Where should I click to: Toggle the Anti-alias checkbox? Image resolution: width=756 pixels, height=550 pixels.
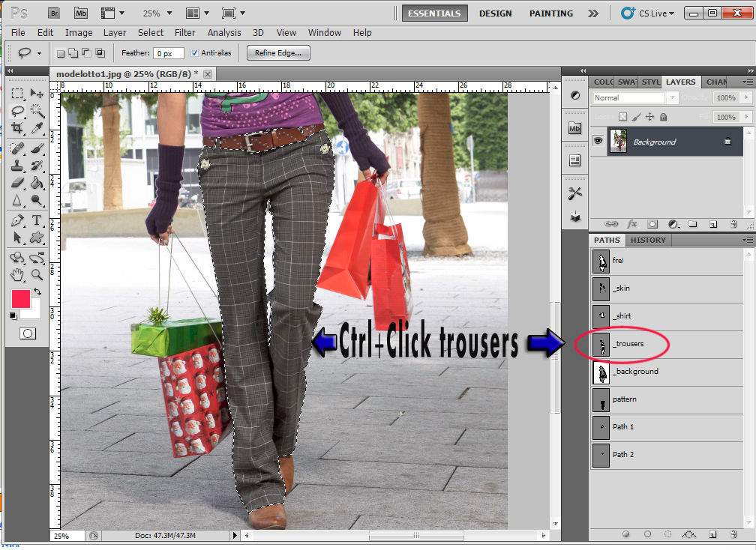[194, 53]
